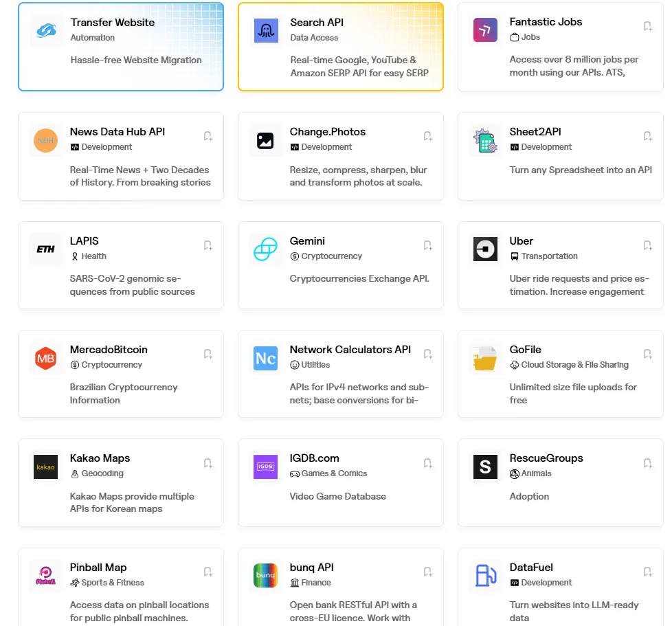Click the black Uber logo

coord(485,249)
